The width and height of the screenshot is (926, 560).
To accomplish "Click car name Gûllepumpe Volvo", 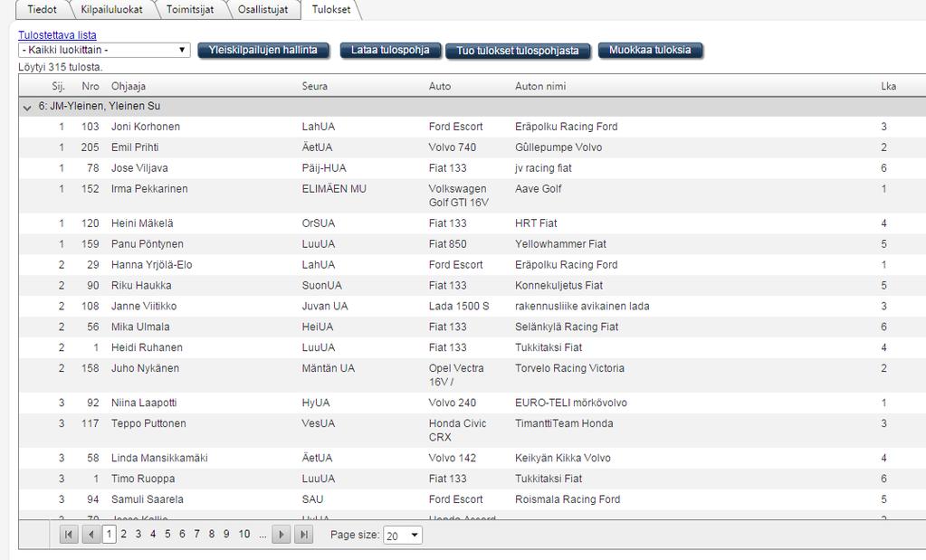I will [x=558, y=147].
